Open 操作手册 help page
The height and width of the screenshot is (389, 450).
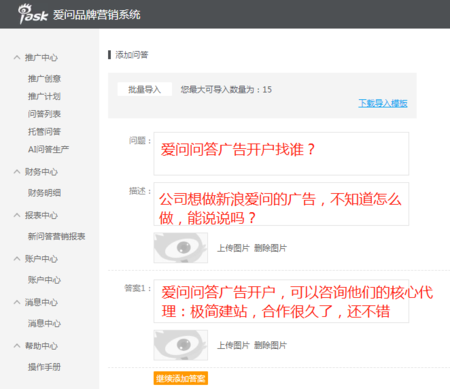pyautogui.click(x=44, y=367)
